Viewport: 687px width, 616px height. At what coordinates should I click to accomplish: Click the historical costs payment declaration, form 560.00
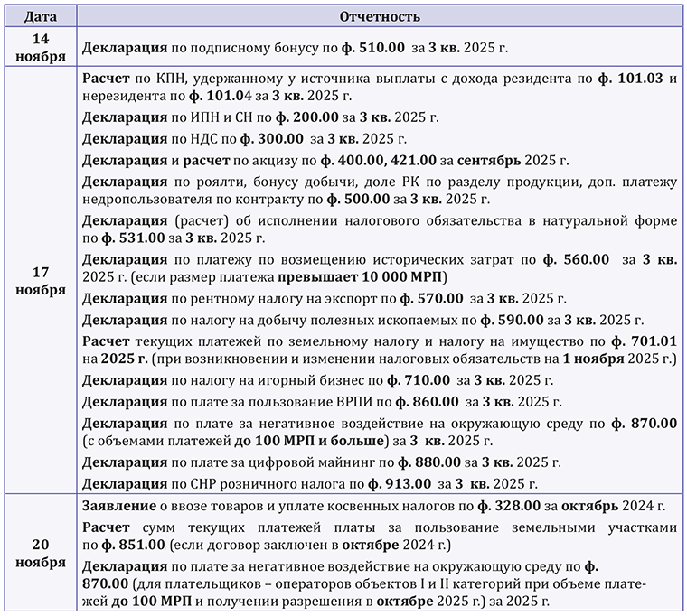[379, 266]
